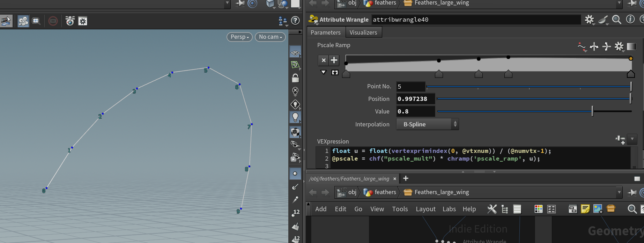This screenshot has width=644, height=243.
Task: Switch to the Visualizers tab
Action: click(x=363, y=32)
